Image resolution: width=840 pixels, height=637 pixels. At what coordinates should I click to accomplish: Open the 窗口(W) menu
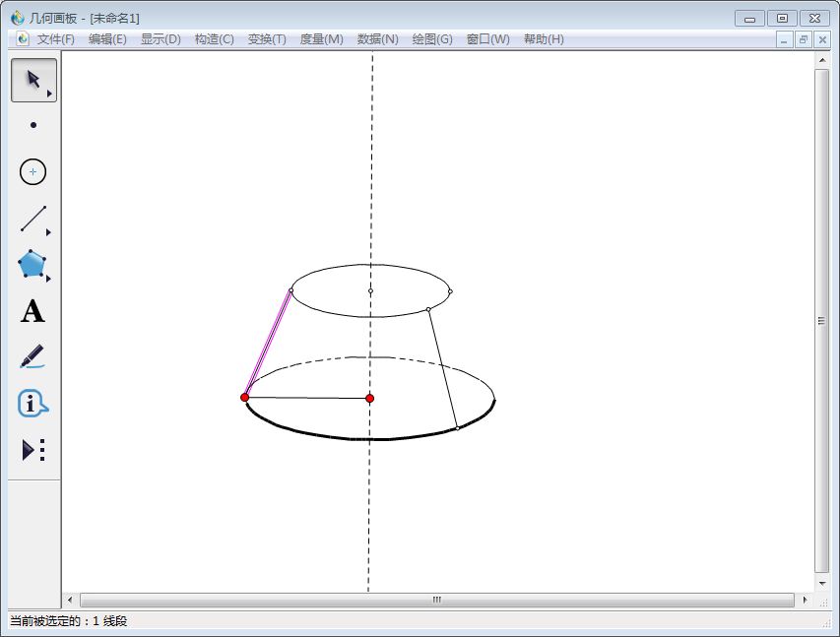[487, 39]
